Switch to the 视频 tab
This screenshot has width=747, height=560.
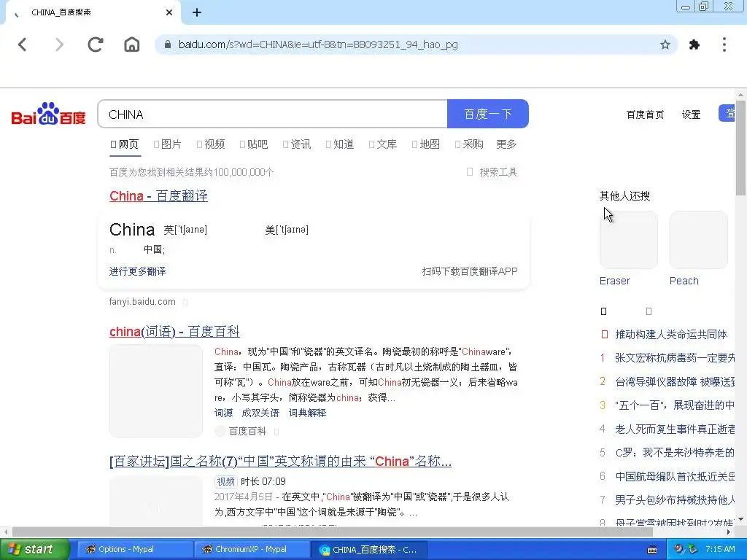211,144
